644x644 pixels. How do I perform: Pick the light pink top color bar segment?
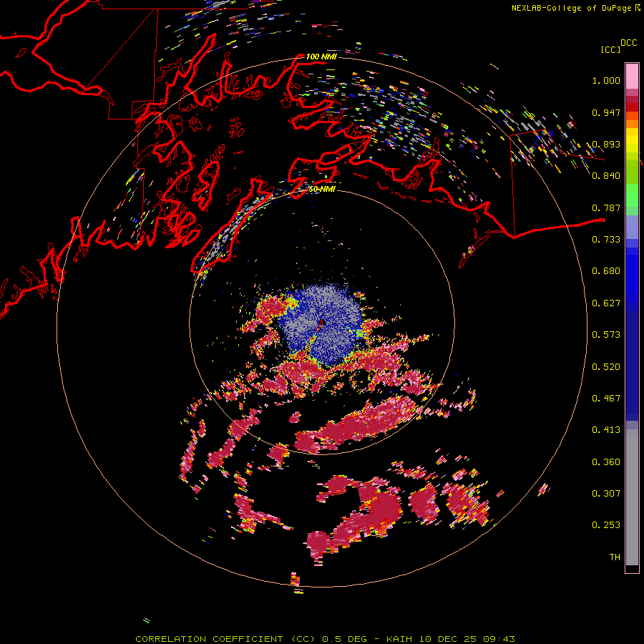point(632,76)
